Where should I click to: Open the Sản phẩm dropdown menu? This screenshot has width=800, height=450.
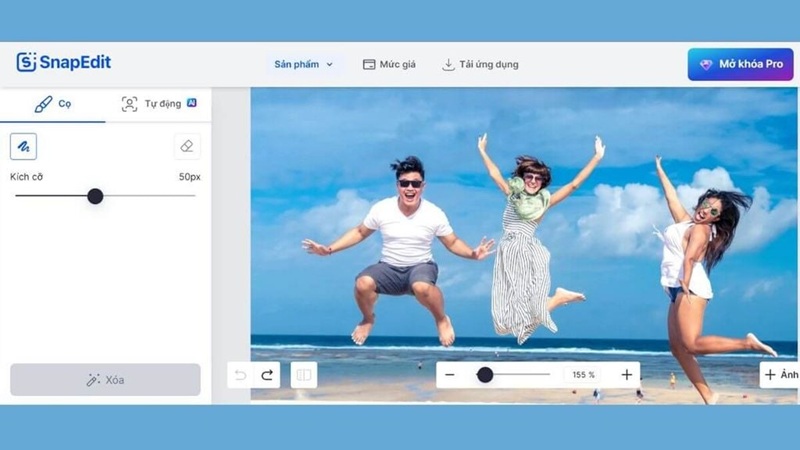[304, 65]
